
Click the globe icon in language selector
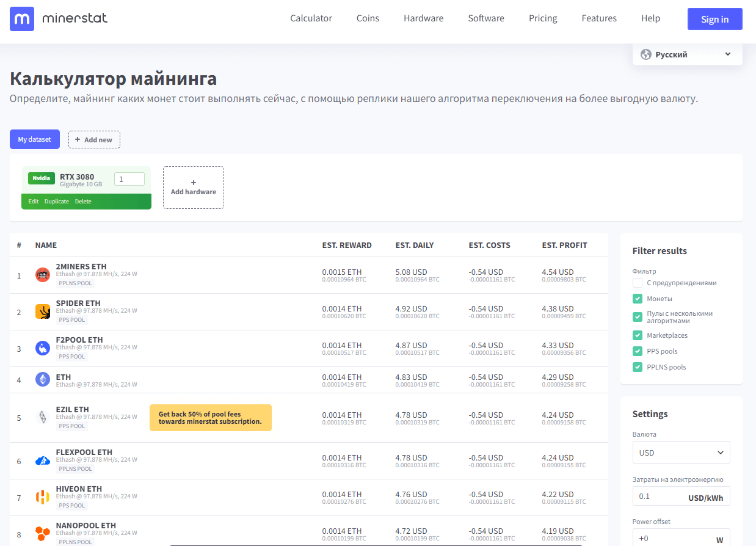645,54
